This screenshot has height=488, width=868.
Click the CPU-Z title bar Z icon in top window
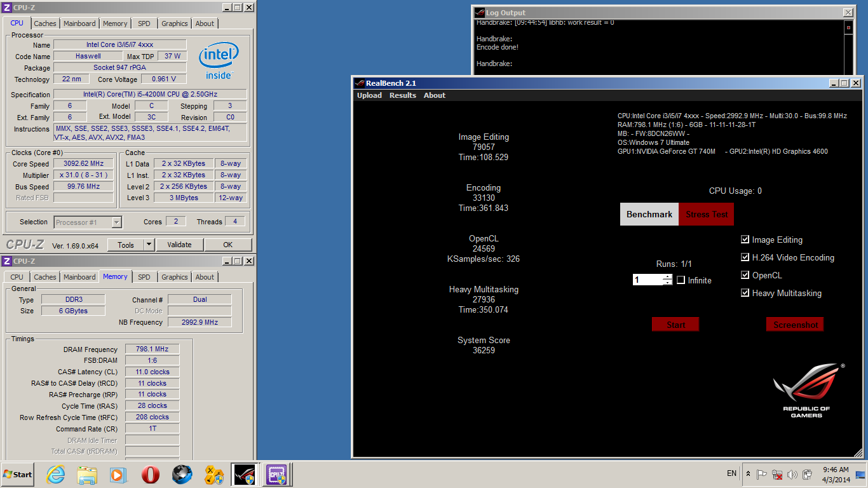(7, 8)
